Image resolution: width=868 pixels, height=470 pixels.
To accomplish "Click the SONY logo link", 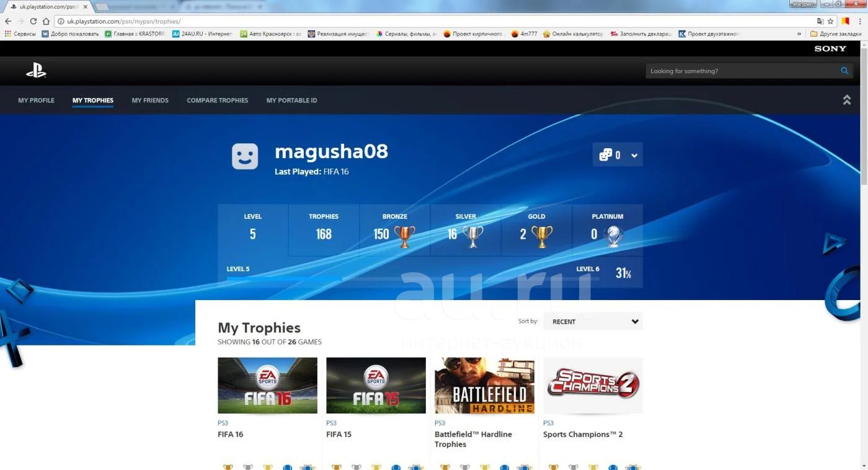I will [x=830, y=48].
